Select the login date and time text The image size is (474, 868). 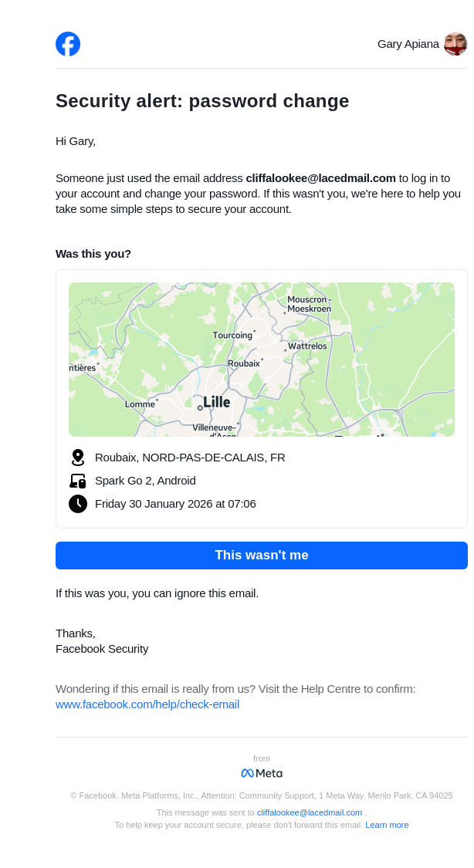175,504
